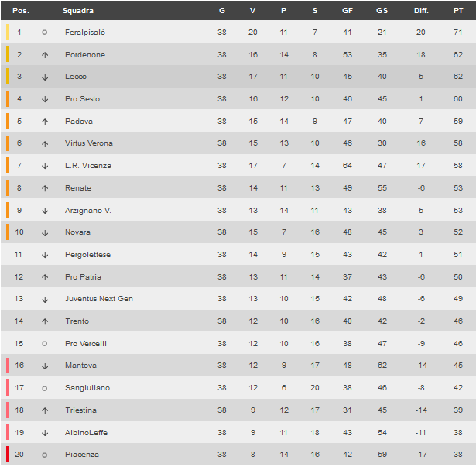Image resolution: width=476 pixels, height=467 pixels.
Task: Click the Diff. column header
Action: pyautogui.click(x=421, y=11)
